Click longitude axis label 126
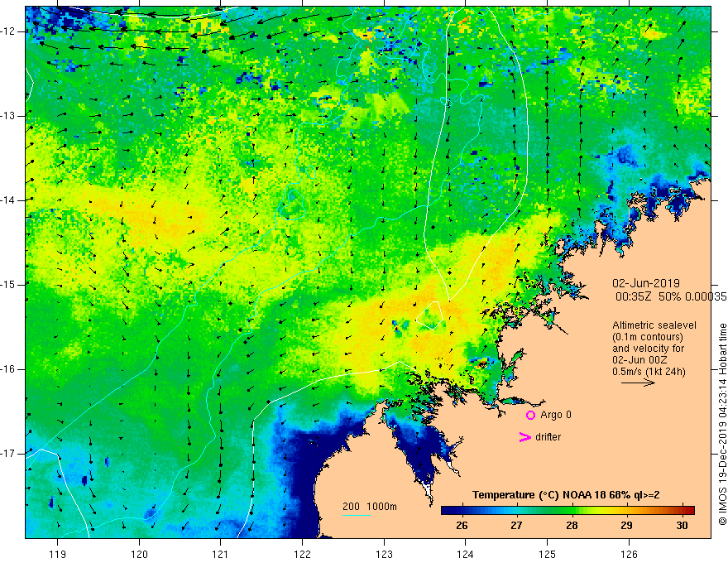Screen dimensions: 728x563 629,554
